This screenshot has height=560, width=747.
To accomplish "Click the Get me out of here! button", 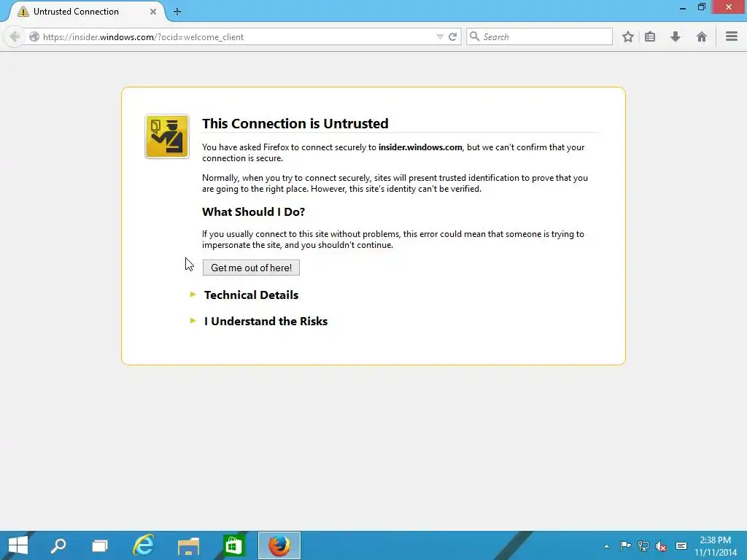I will tap(251, 268).
